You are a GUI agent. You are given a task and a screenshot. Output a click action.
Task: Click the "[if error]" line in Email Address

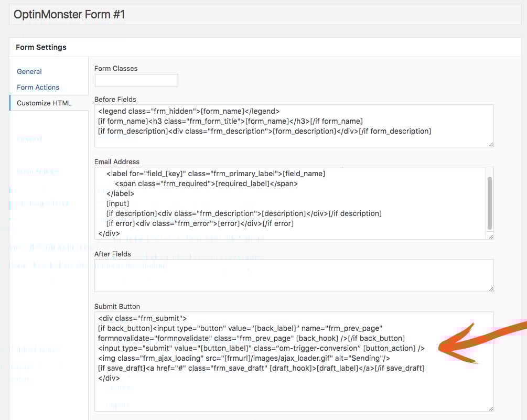[x=200, y=223]
